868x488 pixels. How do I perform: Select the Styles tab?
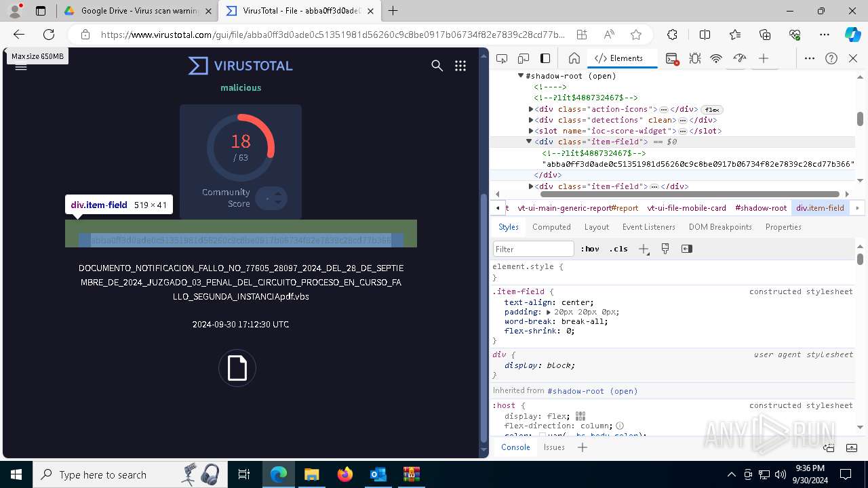(509, 227)
